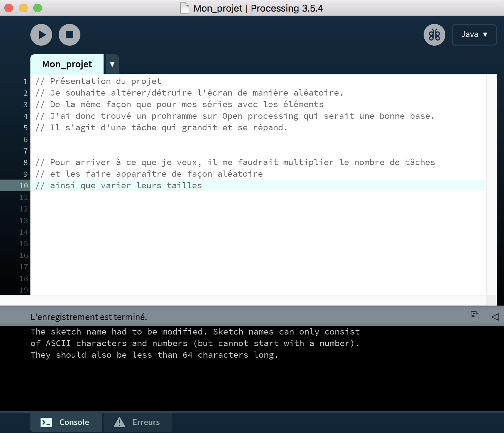Open the tab menu arrow beside Mon_projet

tap(112, 64)
